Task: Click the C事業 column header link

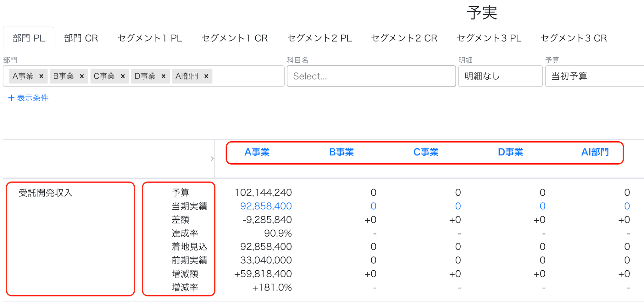Action: [x=426, y=152]
